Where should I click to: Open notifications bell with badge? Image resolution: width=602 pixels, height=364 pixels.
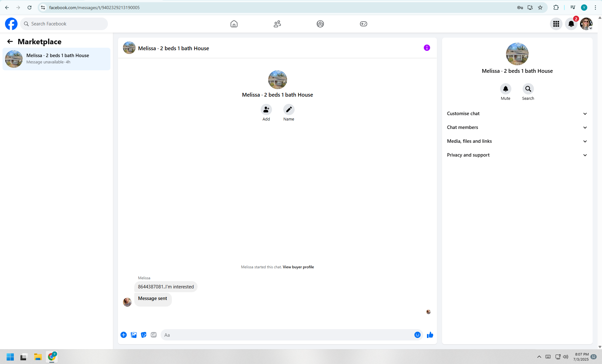571,24
